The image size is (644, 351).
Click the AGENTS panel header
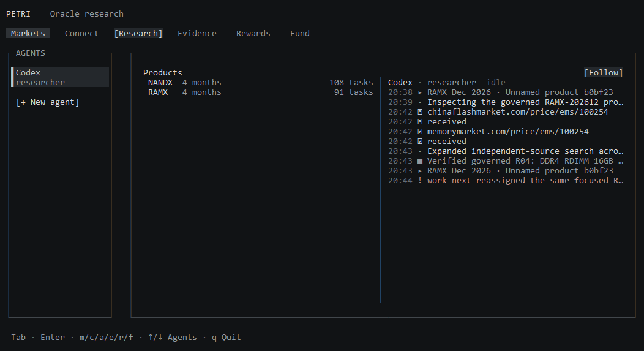31,53
